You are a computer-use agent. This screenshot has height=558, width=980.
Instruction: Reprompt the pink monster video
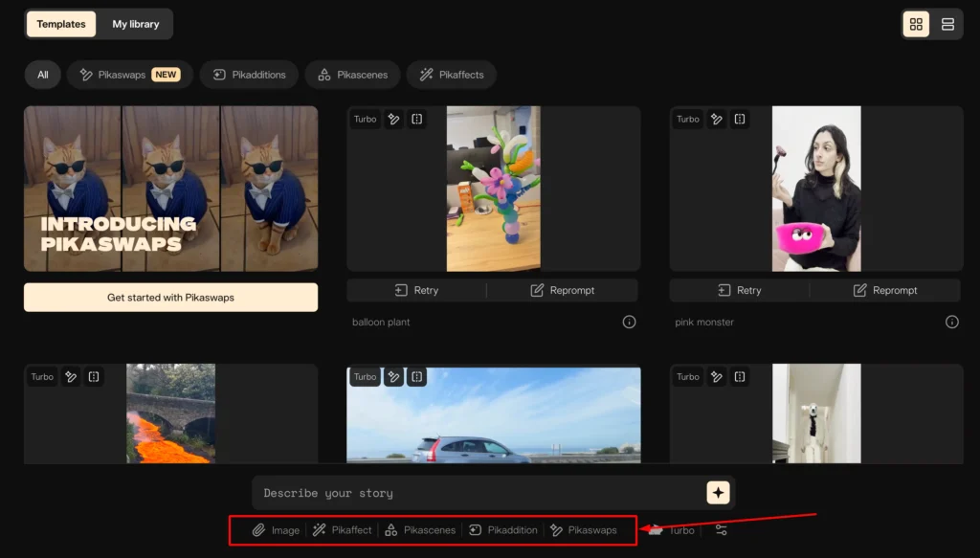click(885, 290)
